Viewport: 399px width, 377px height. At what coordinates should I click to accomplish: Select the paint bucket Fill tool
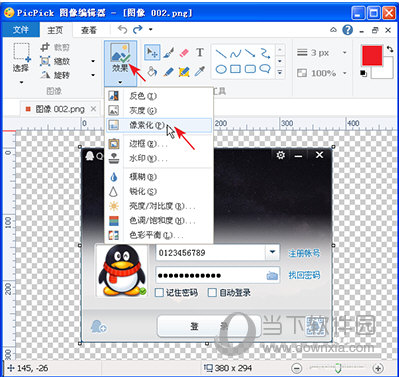coord(152,71)
